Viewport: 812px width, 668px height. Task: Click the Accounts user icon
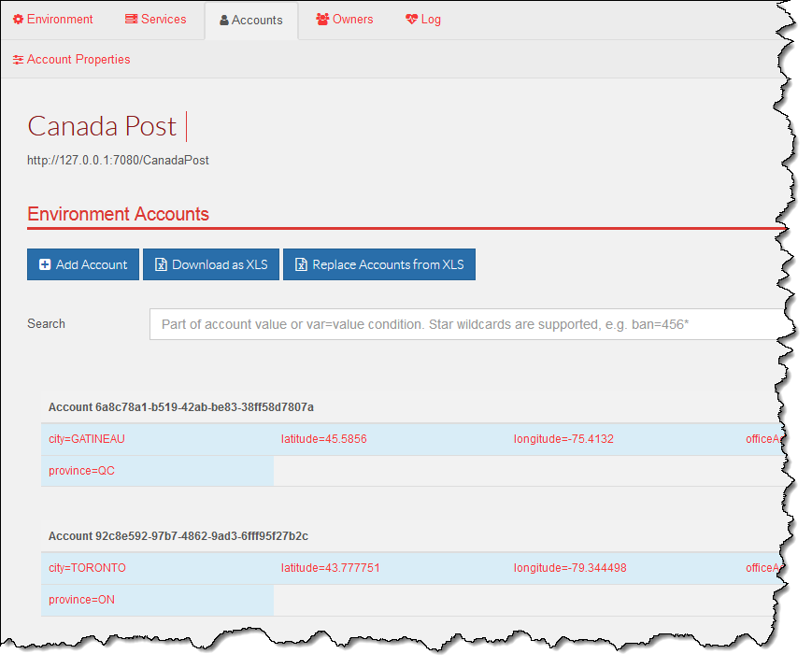tap(224, 21)
